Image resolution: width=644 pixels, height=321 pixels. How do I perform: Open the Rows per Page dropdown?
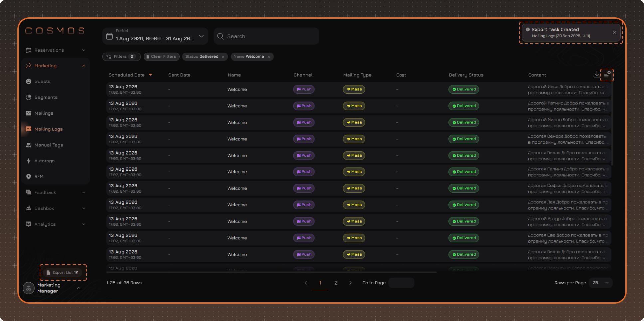600,283
